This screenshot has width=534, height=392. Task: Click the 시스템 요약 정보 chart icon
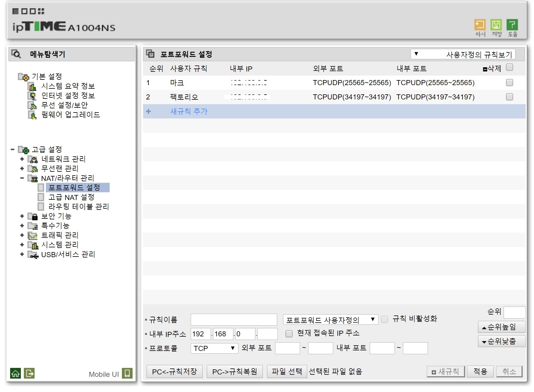pyautogui.click(x=32, y=86)
